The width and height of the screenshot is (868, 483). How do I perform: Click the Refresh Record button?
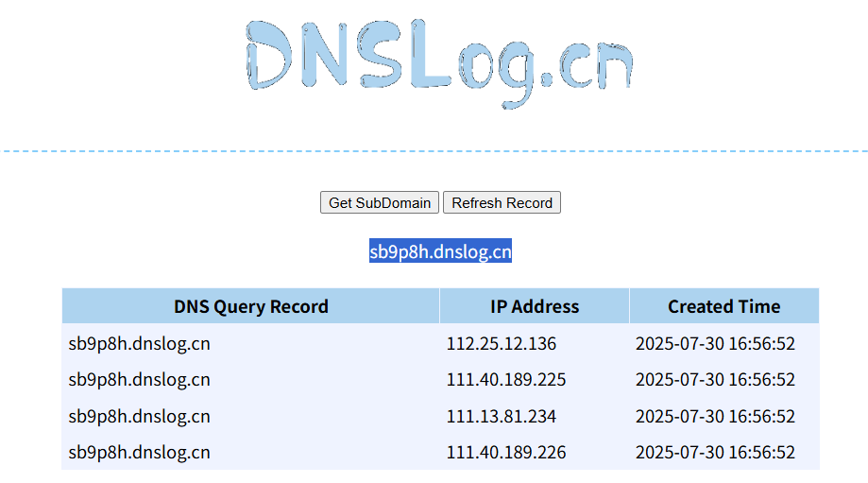pyautogui.click(x=502, y=202)
